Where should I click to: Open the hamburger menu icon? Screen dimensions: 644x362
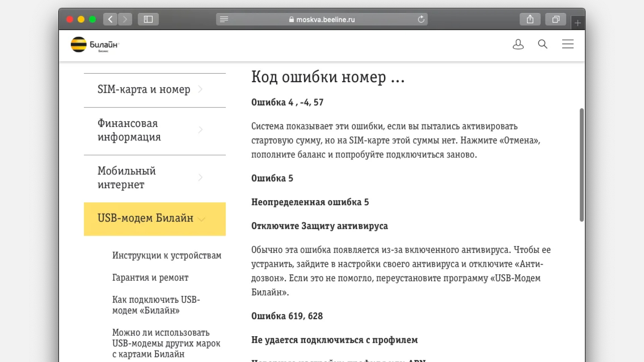click(568, 44)
